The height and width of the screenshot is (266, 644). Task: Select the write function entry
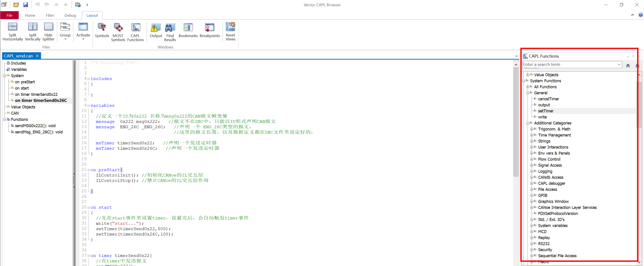[542, 117]
